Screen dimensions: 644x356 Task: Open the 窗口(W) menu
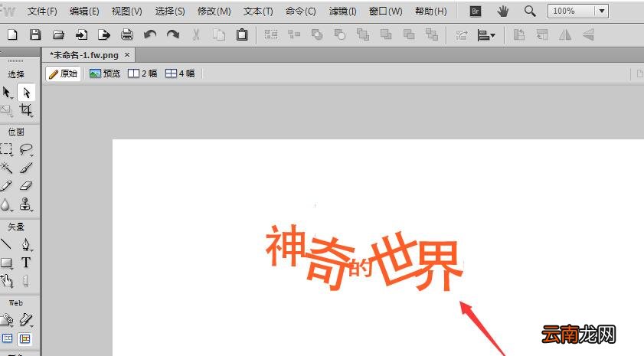(x=385, y=11)
